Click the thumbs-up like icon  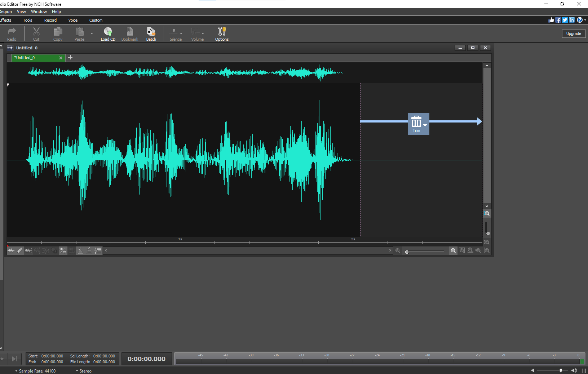(x=551, y=20)
